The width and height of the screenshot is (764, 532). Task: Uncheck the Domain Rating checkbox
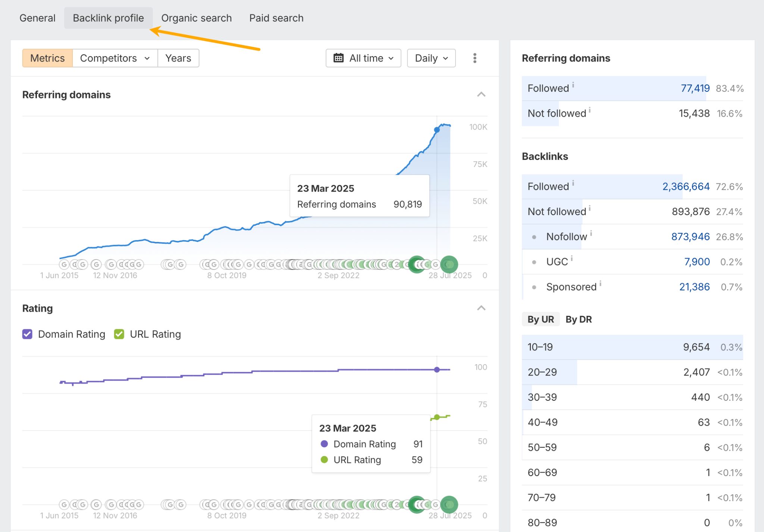pos(27,334)
